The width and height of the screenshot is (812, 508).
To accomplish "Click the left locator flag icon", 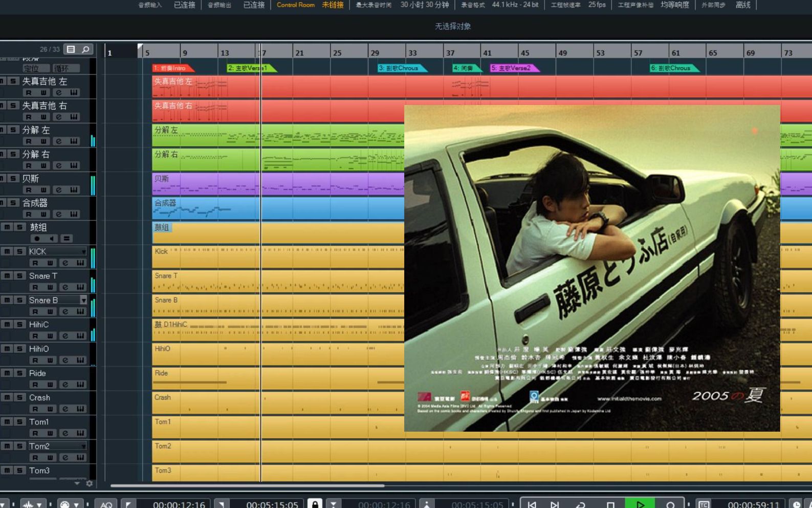I will point(128,504).
